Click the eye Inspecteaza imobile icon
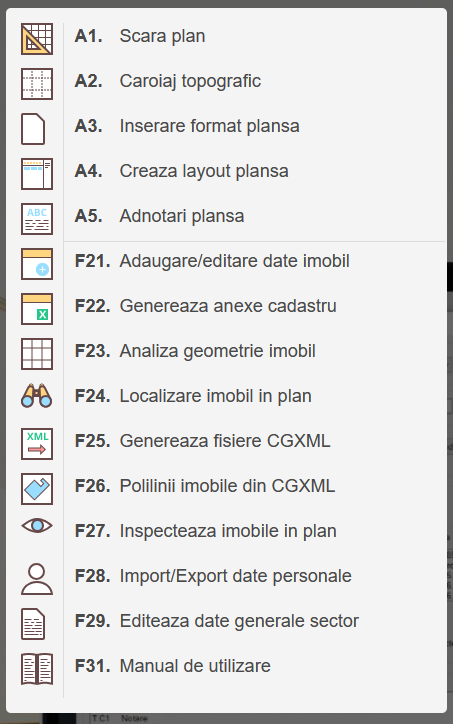453x724 pixels. click(x=37, y=525)
